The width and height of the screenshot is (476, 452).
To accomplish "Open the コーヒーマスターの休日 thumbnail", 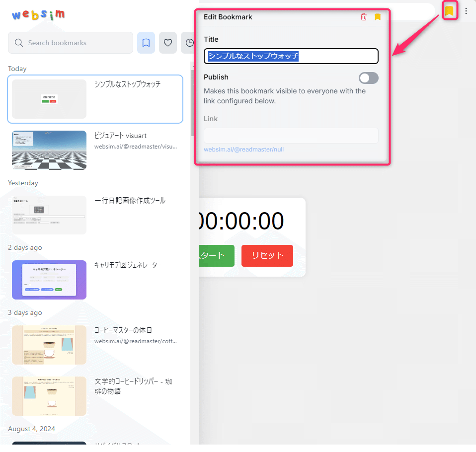I will (x=49, y=345).
